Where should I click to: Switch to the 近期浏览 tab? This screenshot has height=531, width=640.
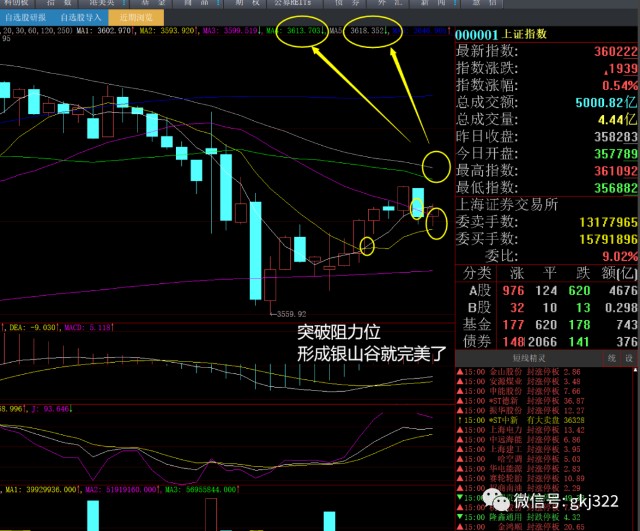[136, 18]
